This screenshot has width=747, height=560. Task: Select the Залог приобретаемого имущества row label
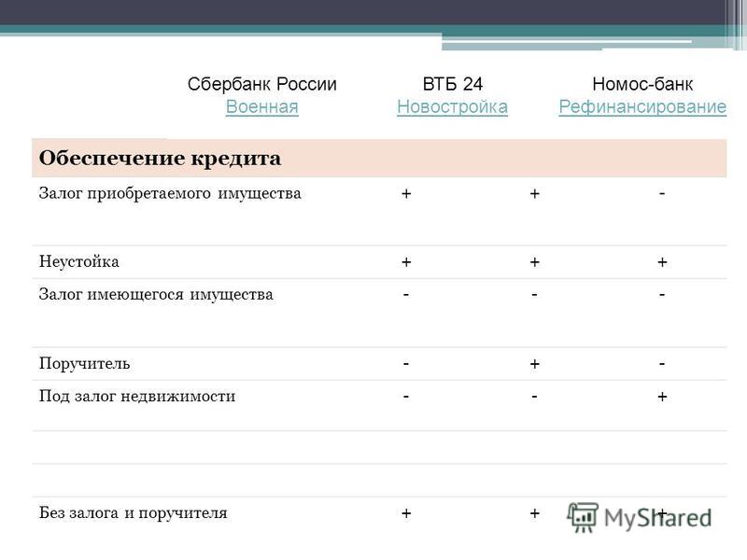170,194
